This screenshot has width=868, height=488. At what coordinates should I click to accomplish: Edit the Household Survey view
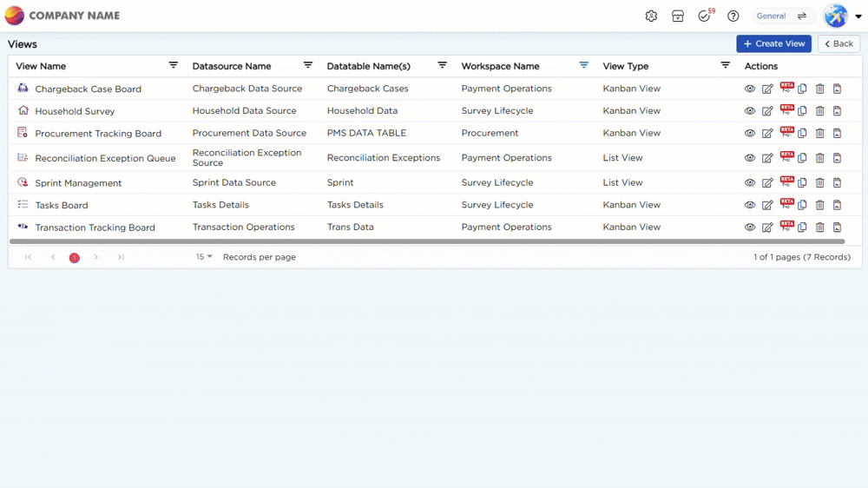pos(767,111)
